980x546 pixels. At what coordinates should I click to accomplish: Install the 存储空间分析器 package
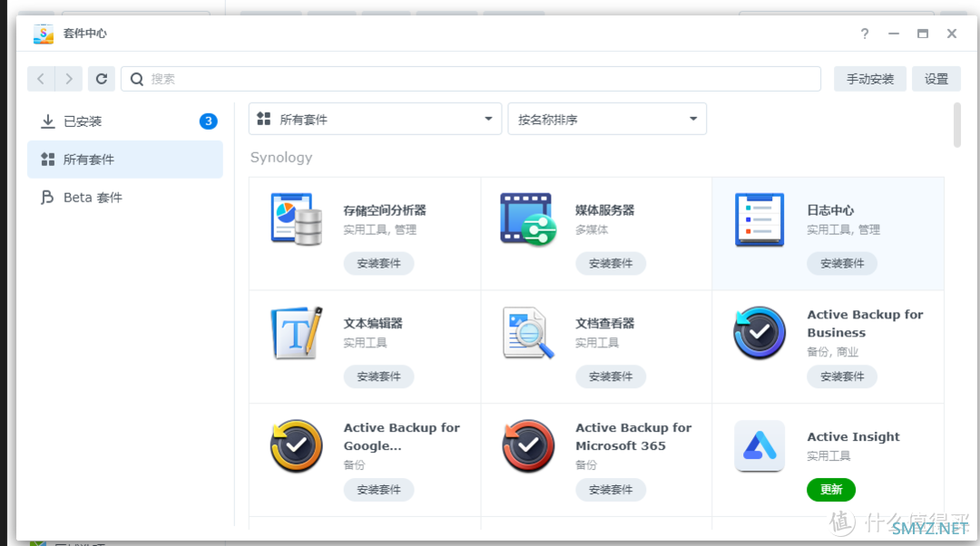[x=378, y=263]
